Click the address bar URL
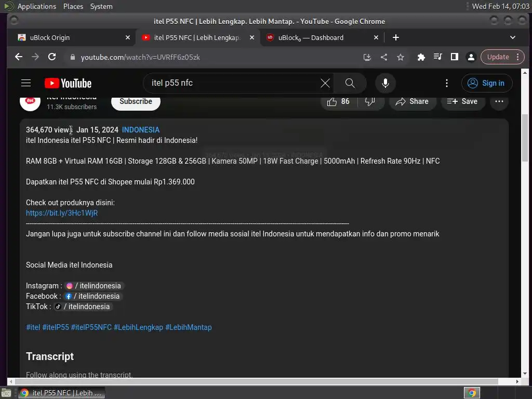 click(140, 57)
